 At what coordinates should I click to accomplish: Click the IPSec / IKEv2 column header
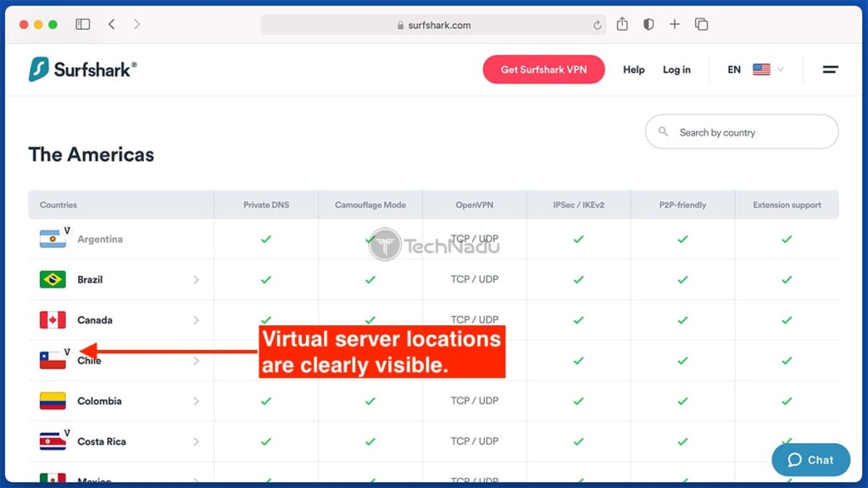pyautogui.click(x=578, y=205)
